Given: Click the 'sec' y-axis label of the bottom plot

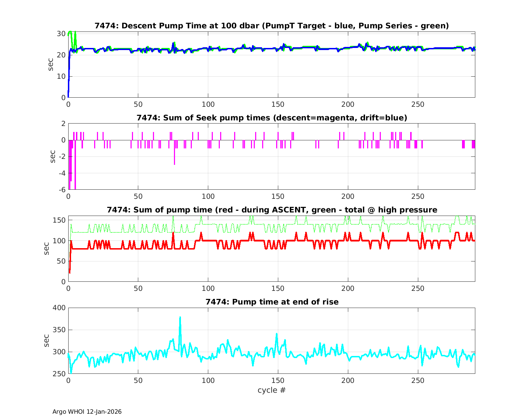Looking at the screenshot, I should [x=47, y=341].
